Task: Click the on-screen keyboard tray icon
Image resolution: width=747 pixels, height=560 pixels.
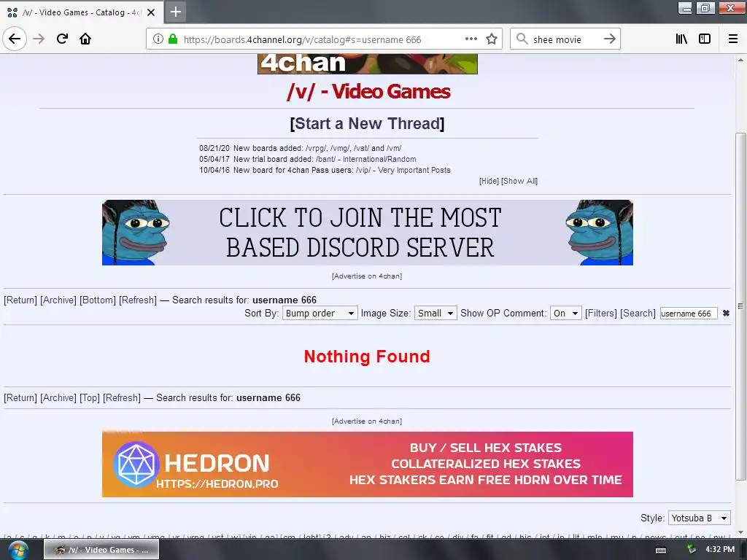Action: [661, 550]
